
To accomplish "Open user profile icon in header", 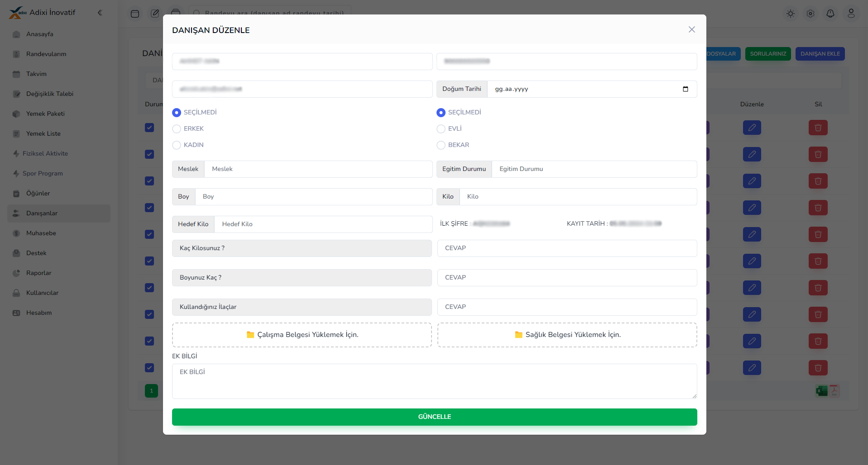I will click(851, 14).
